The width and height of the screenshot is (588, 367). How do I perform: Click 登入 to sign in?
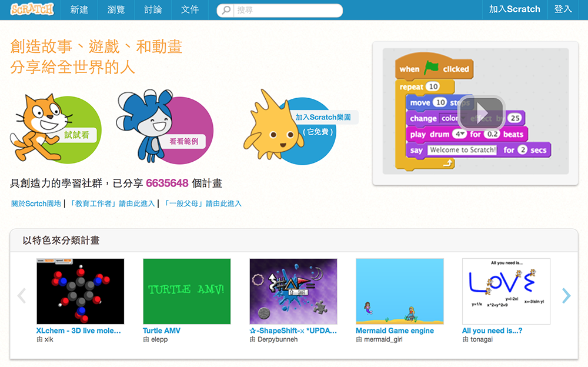point(563,9)
